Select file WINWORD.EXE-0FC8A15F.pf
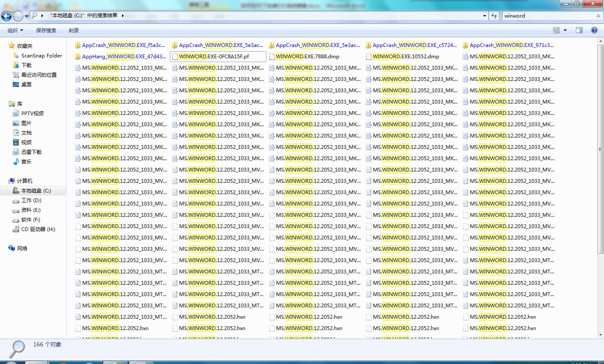The height and width of the screenshot is (364, 604). (x=218, y=56)
